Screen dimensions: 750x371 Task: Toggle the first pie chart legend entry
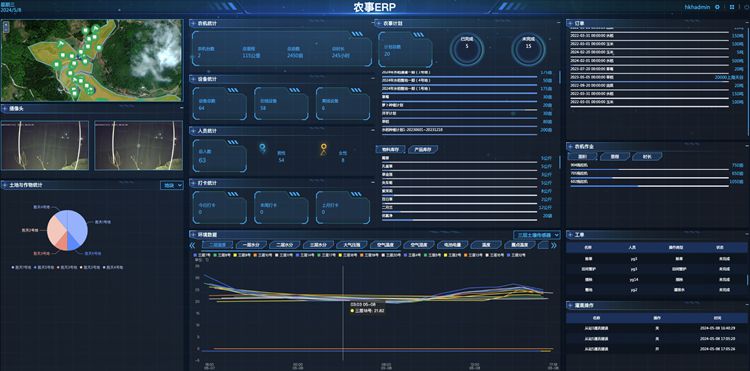tap(21, 267)
